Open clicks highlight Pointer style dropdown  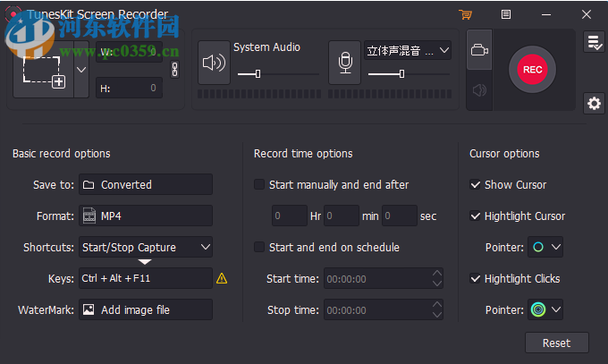click(x=545, y=309)
